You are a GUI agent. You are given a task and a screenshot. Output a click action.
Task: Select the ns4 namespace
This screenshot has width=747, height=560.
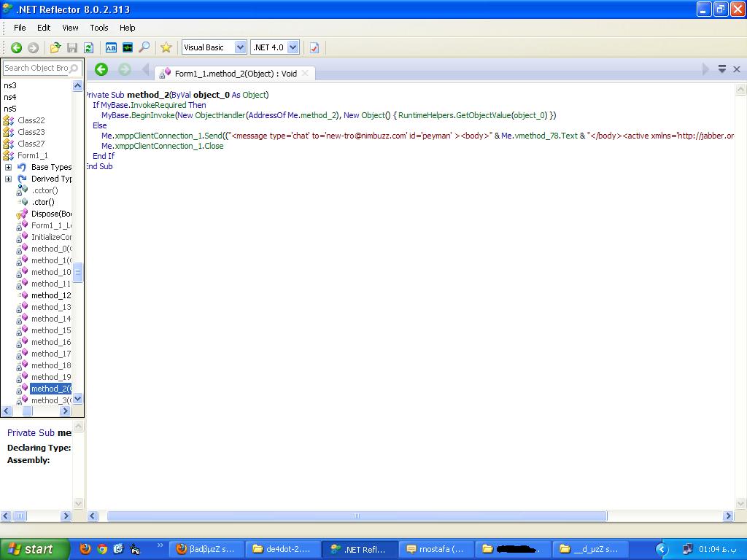10,97
